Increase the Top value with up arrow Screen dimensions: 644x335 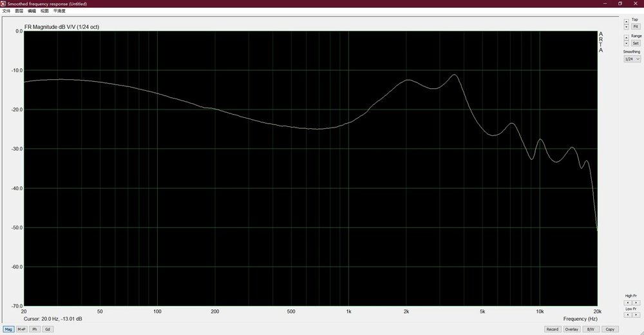click(x=627, y=22)
